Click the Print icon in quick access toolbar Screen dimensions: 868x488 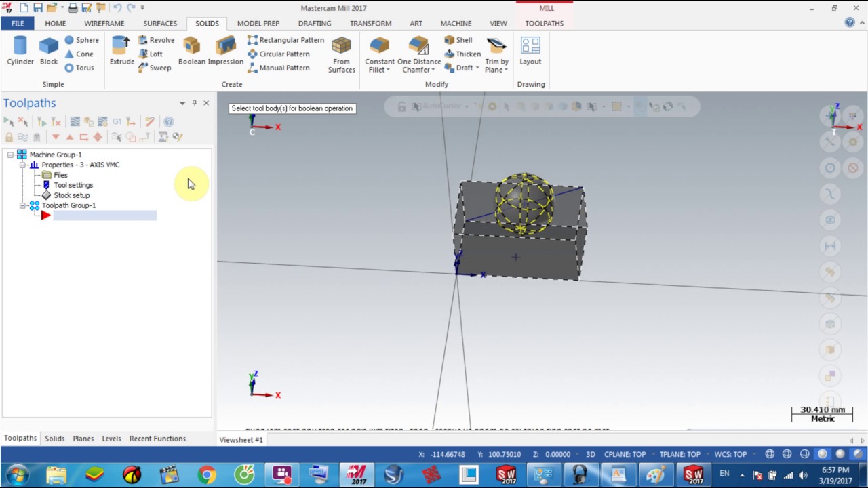click(x=73, y=8)
